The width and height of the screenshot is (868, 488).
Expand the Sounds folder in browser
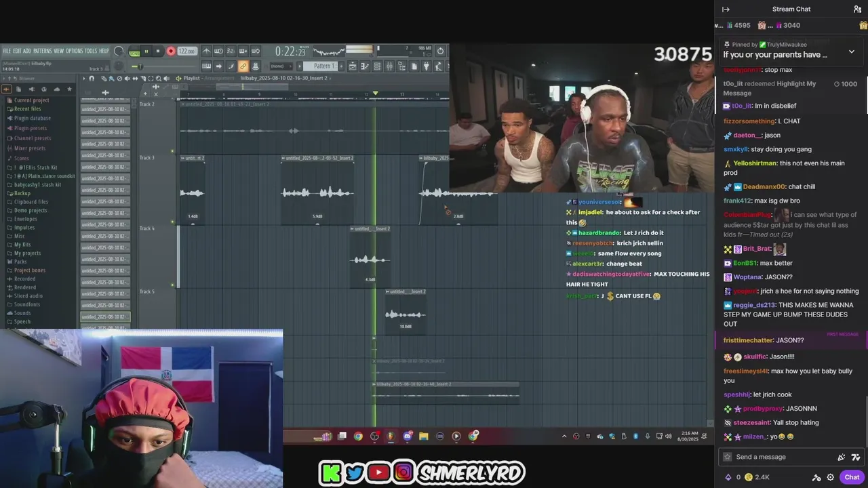[22, 313]
